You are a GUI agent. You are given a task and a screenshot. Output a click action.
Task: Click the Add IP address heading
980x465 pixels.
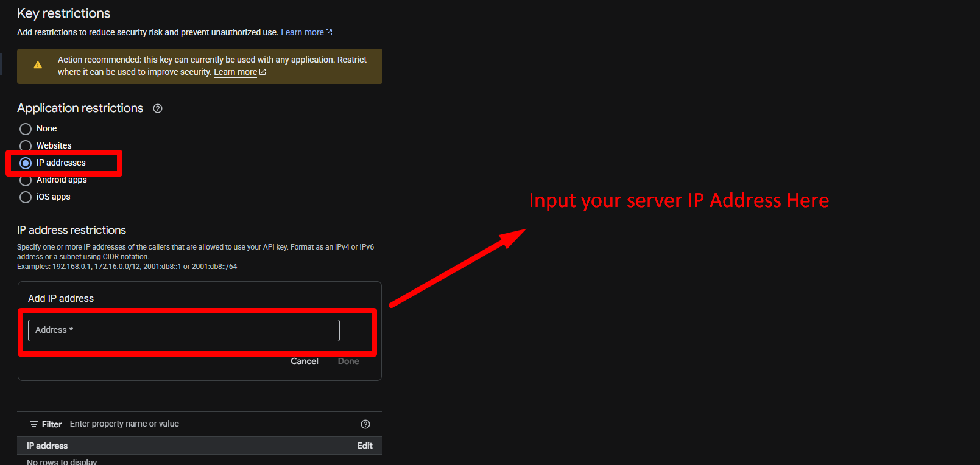(61, 298)
